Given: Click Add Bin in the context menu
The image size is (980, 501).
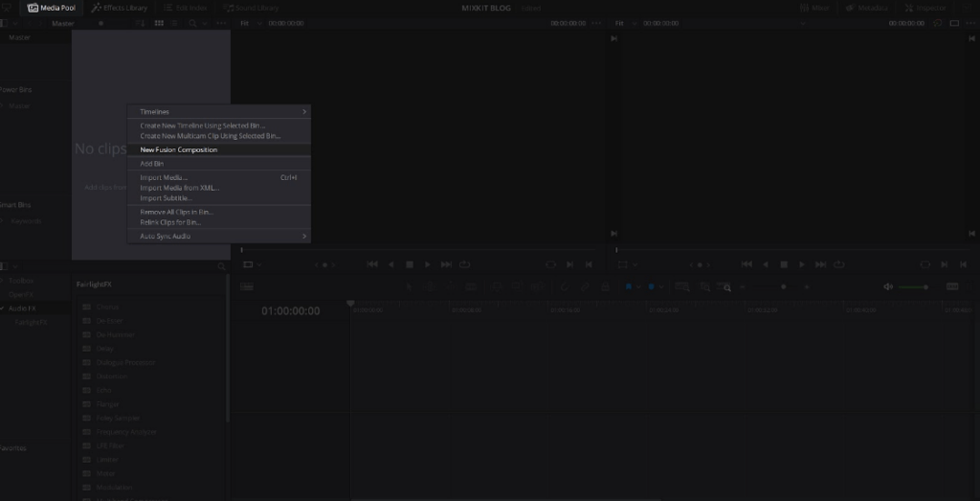Looking at the screenshot, I should pyautogui.click(x=152, y=164).
